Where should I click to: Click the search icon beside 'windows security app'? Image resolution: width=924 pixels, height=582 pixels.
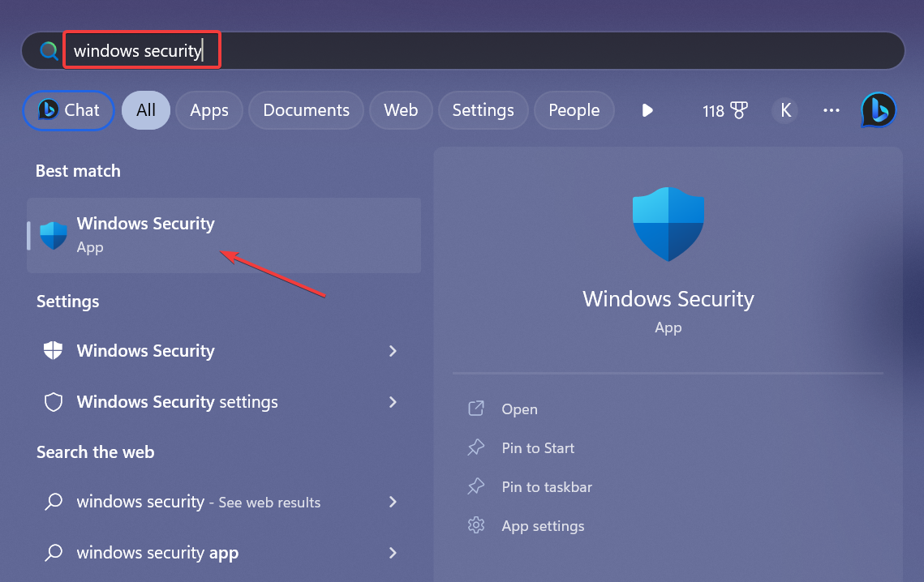pyautogui.click(x=54, y=553)
